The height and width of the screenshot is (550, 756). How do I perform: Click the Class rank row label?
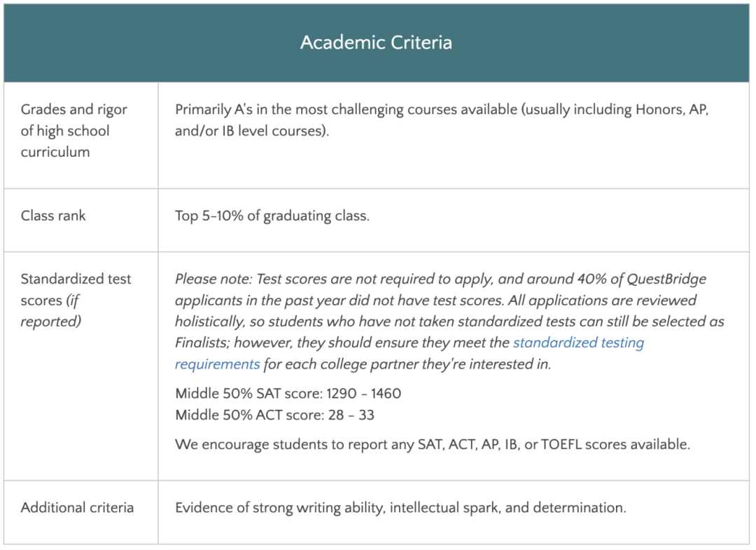coord(53,216)
